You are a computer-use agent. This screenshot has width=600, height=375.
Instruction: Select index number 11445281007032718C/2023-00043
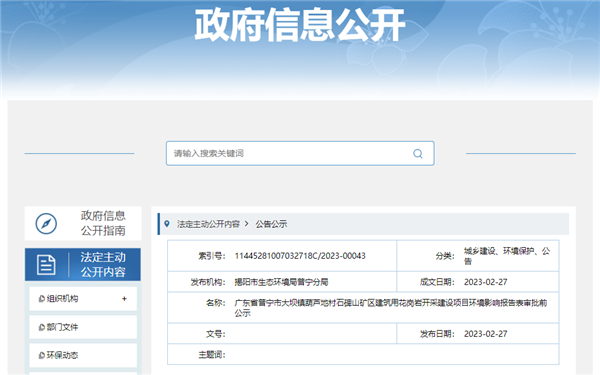(x=300, y=256)
